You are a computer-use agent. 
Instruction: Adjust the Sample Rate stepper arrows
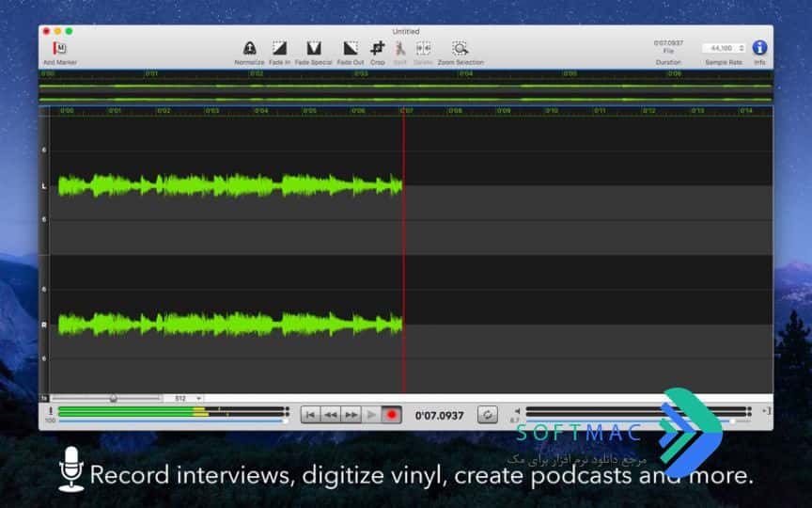pos(742,48)
